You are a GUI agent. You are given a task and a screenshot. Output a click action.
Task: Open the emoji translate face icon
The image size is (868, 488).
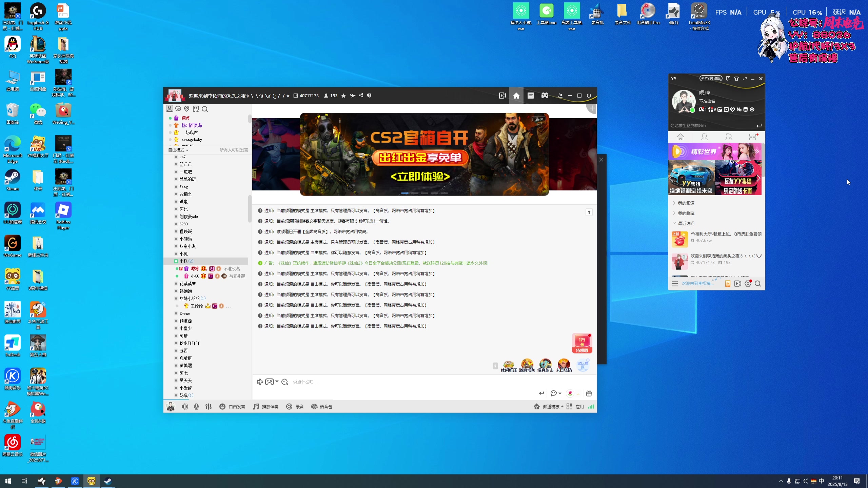(284, 382)
